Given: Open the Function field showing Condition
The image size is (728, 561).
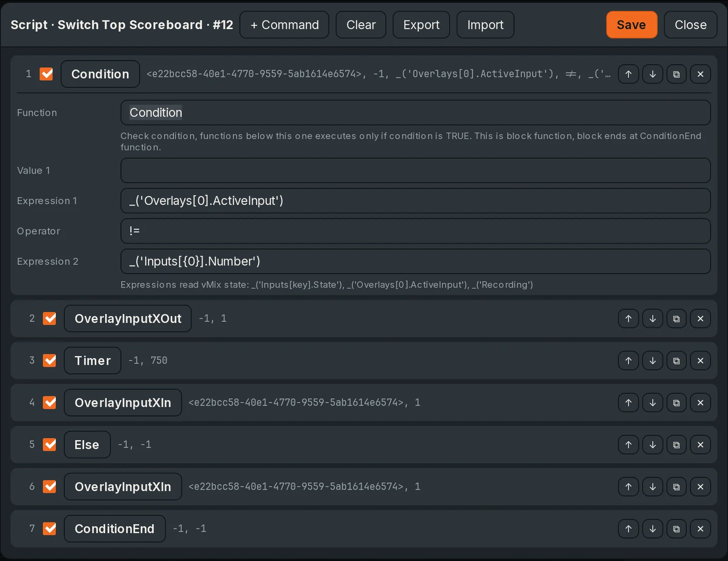Looking at the screenshot, I should (x=415, y=113).
